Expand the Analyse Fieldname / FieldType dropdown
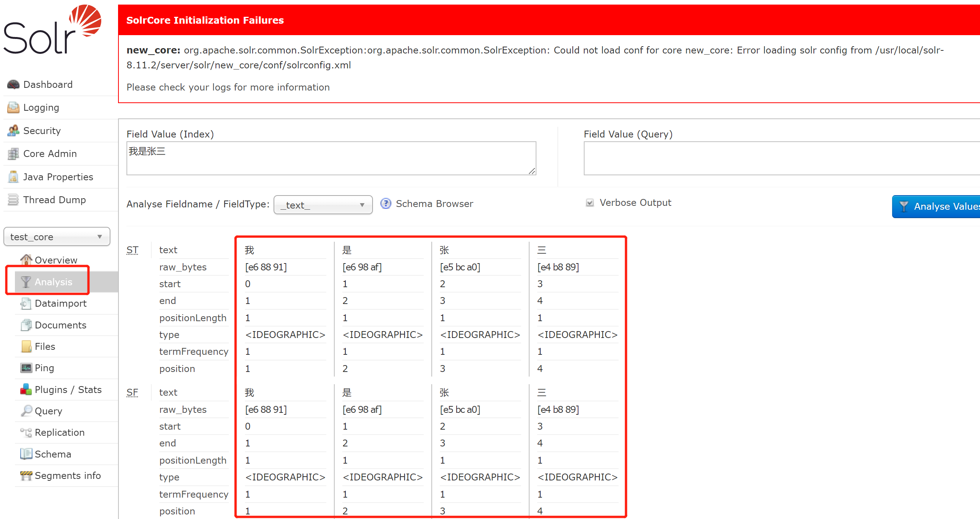The image size is (980, 519). point(323,205)
